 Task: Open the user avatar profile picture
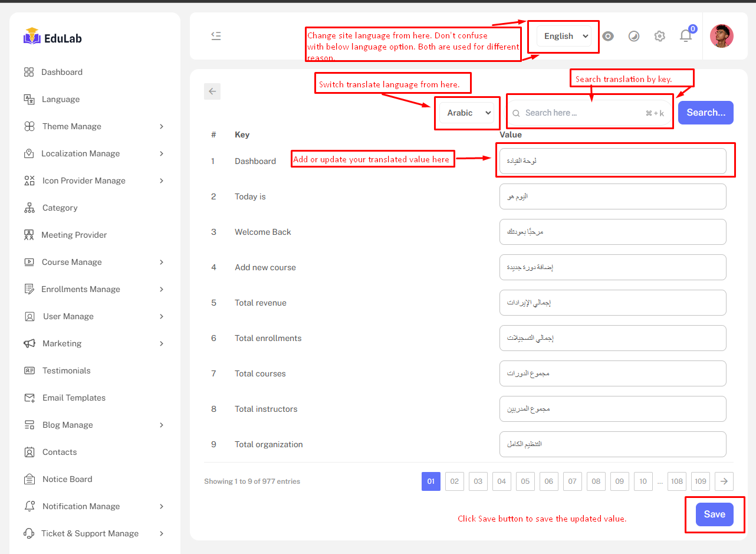(721, 36)
